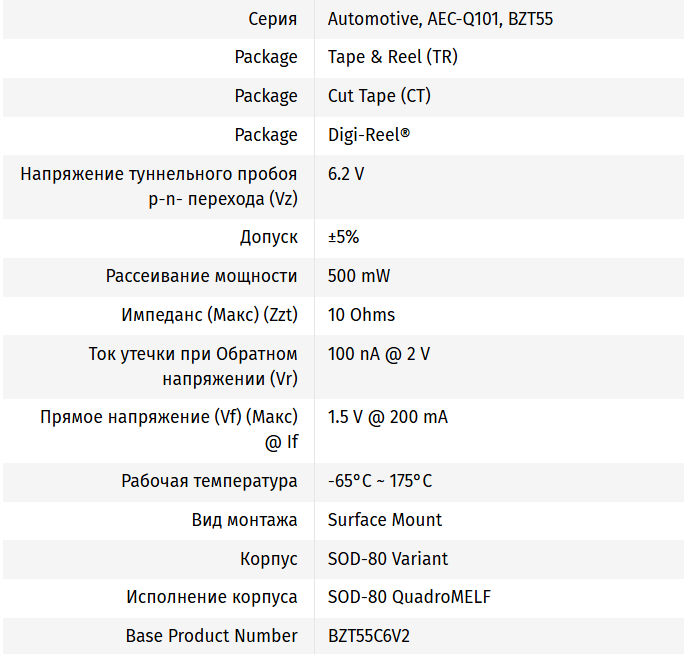Click the "BZT55C6V2" base product number
Image resolution: width=684 pixels, height=654 pixels.
(369, 636)
